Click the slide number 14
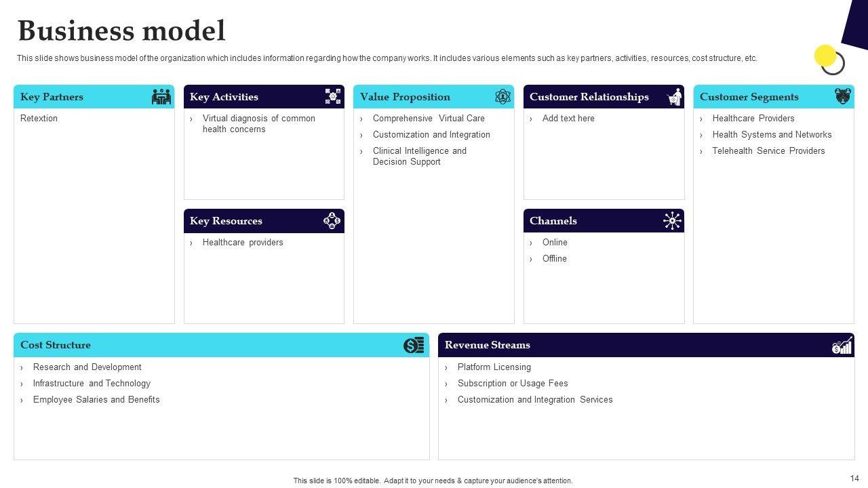This screenshot has width=868, height=488. (x=854, y=479)
